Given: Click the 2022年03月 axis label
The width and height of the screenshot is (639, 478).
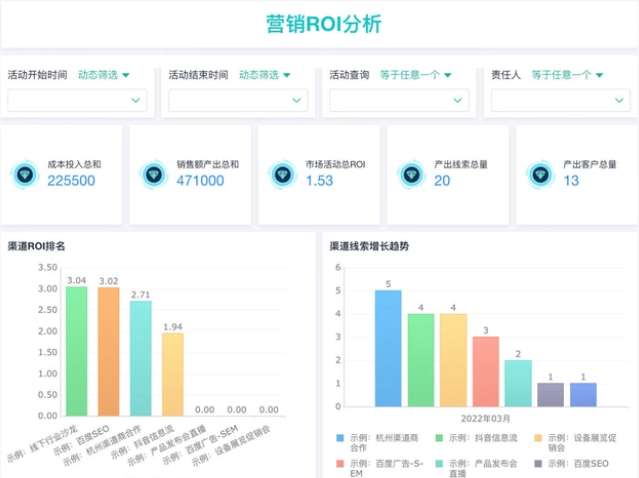Looking at the screenshot, I should (485, 419).
